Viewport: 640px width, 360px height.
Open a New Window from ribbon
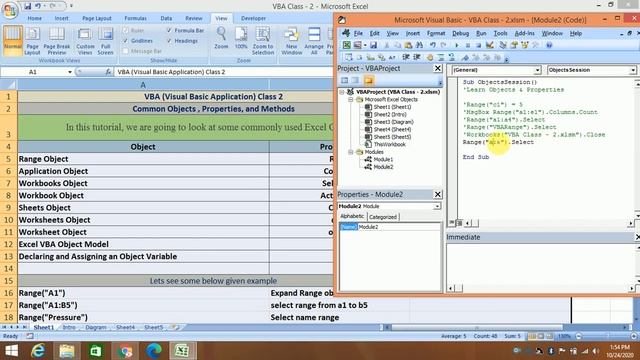tap(291, 40)
